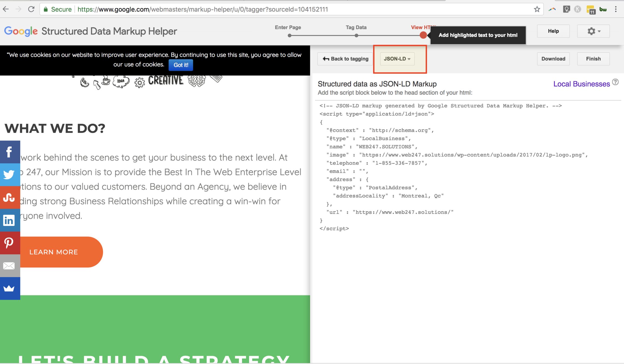Expand the gear settings dropdown
Viewport: 624px width, 364px height.
click(x=593, y=31)
